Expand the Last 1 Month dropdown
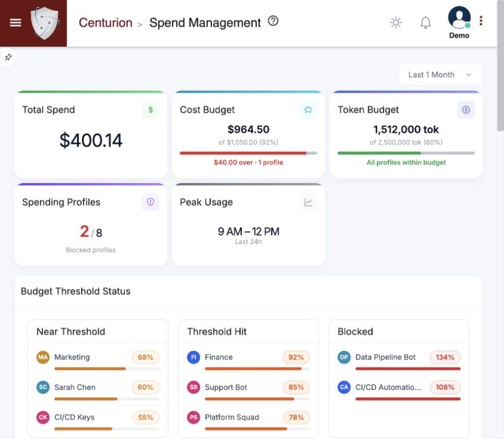 pyautogui.click(x=440, y=75)
